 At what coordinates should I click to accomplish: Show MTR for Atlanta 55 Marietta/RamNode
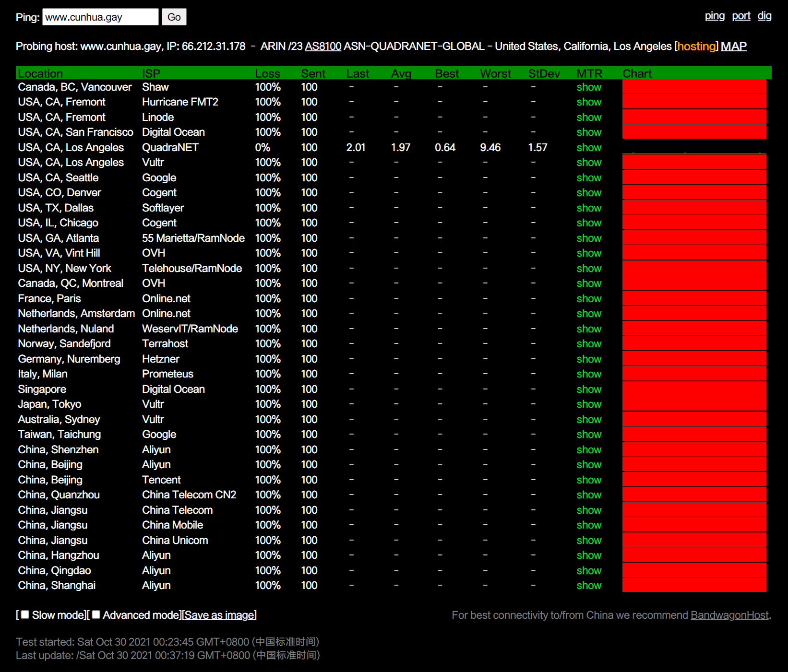[589, 238]
